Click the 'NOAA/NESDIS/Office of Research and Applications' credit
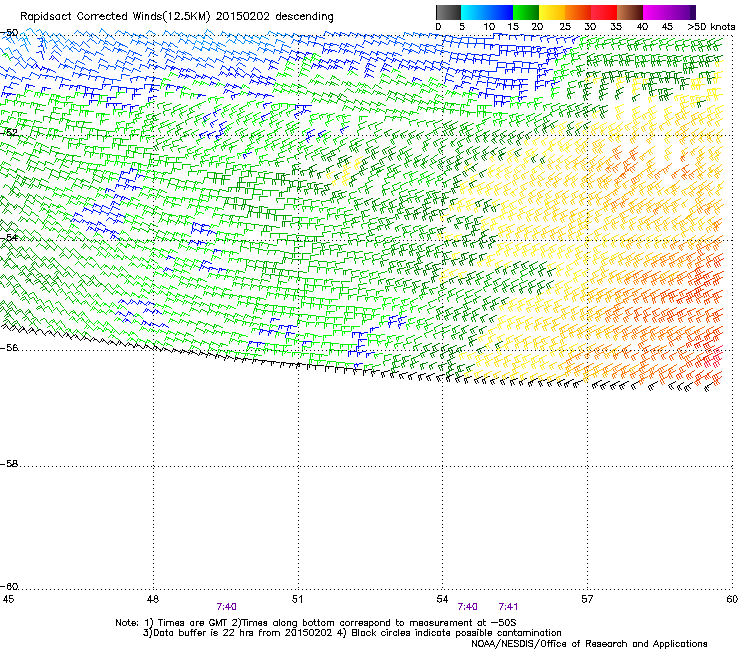Screen dimensions: 740x650 [589, 644]
